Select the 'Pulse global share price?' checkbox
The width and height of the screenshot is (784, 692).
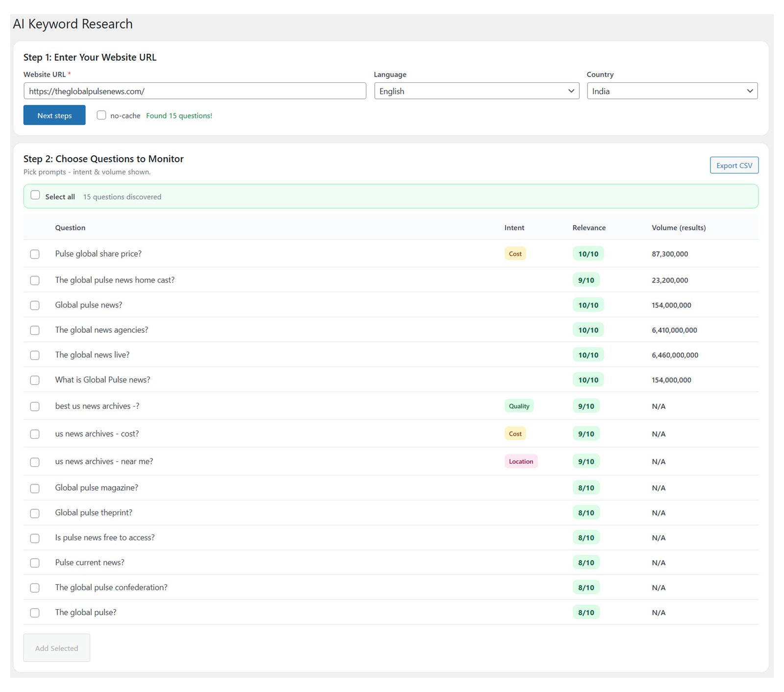(35, 254)
